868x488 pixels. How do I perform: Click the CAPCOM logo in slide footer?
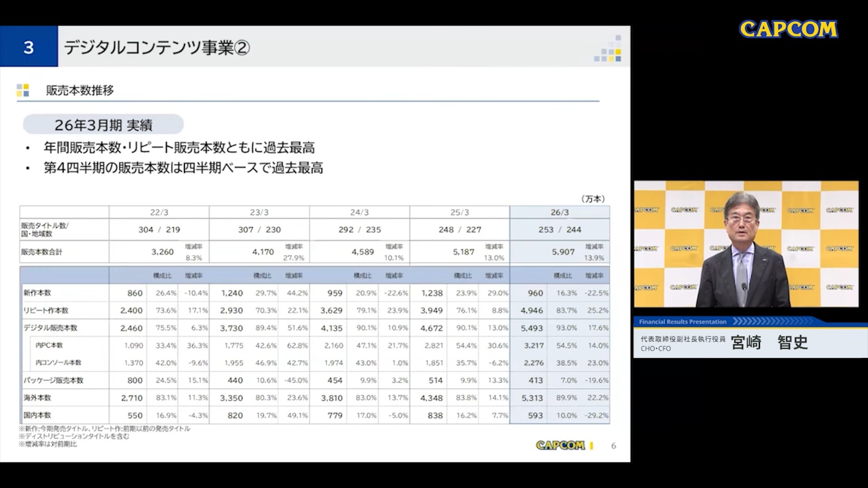[x=561, y=445]
